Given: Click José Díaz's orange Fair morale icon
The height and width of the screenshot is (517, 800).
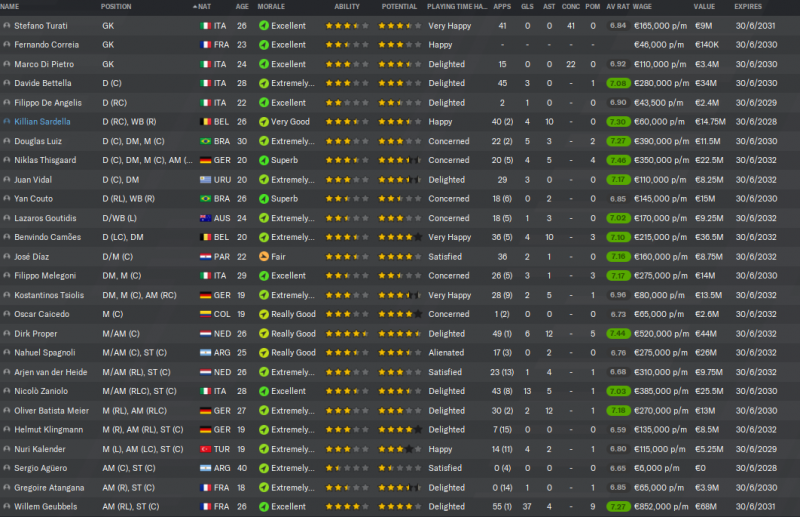Looking at the screenshot, I should point(264,256).
